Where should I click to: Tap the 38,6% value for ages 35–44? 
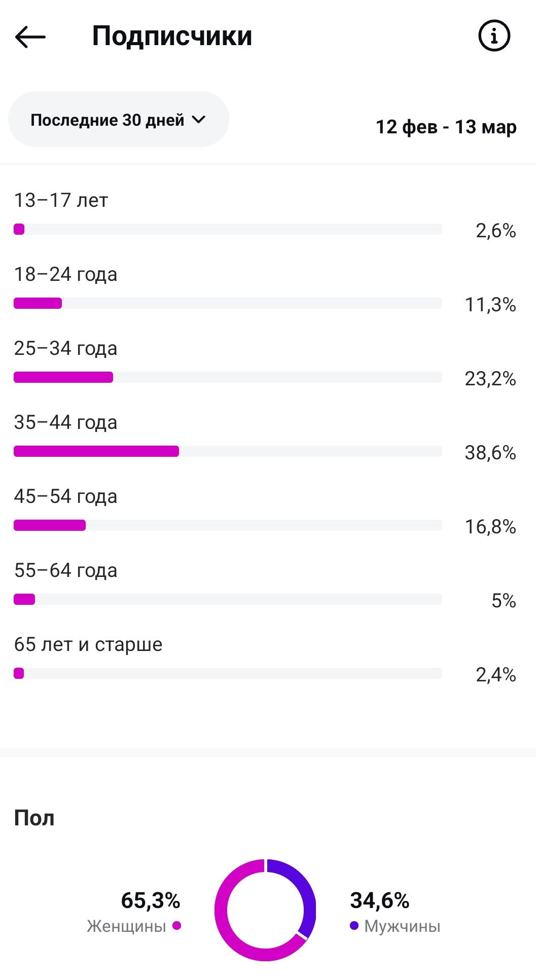pyautogui.click(x=490, y=452)
